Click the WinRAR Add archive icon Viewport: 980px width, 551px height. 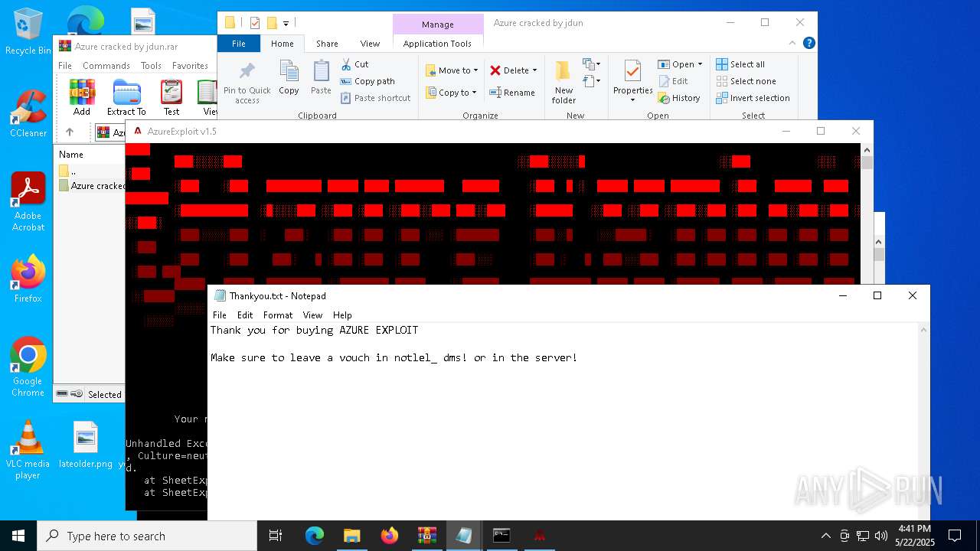(x=82, y=93)
